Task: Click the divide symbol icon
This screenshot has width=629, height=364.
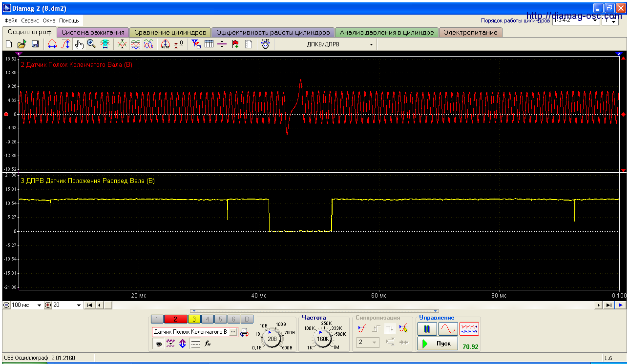Action: click(222, 44)
